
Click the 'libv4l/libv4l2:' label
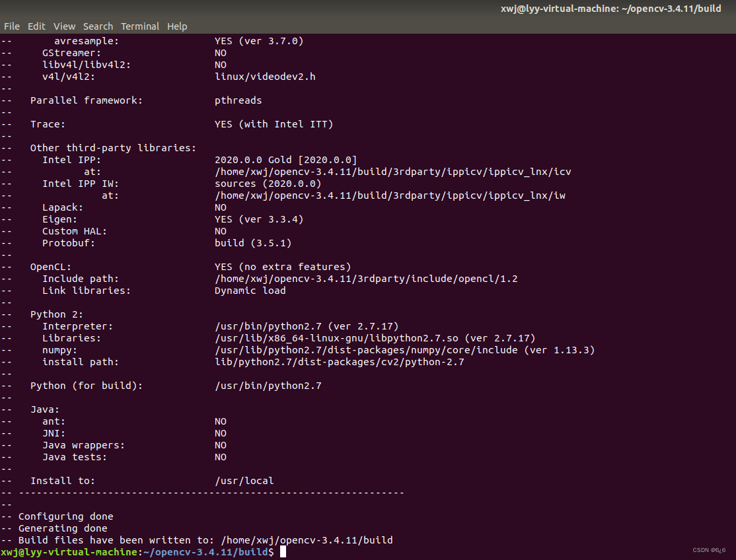[x=87, y=65]
